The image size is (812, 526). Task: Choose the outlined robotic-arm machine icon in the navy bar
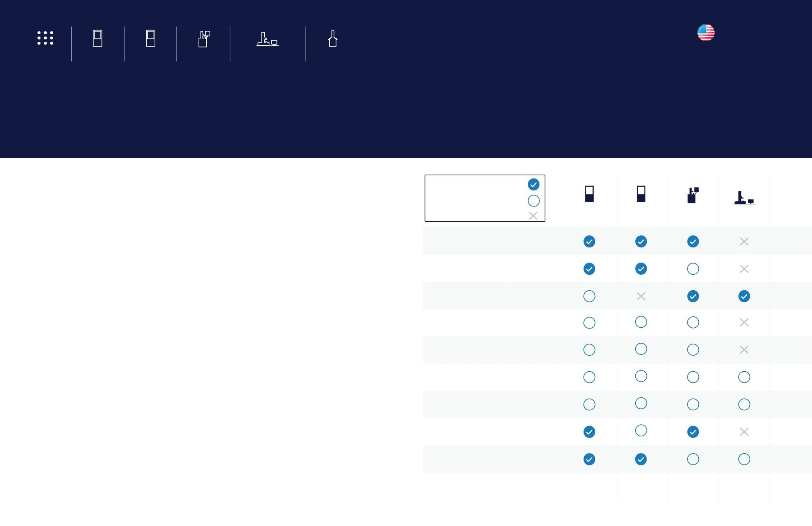pyautogui.click(x=204, y=39)
